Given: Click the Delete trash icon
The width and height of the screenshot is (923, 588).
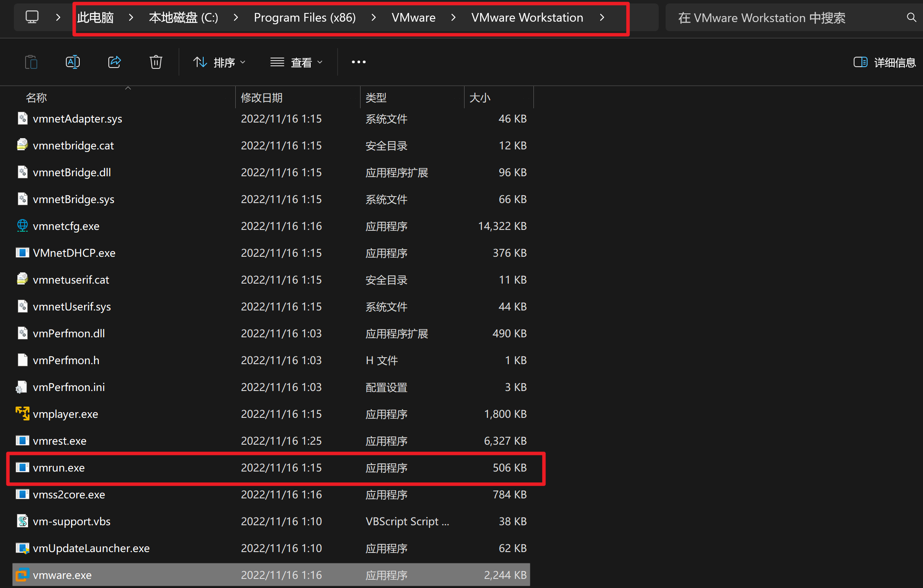Looking at the screenshot, I should click(156, 62).
